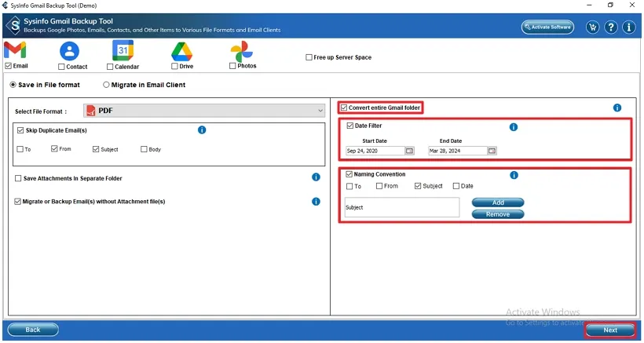Image resolution: width=644 pixels, height=343 pixels.
Task: Select Migrate in Email Client option
Action: [x=107, y=85]
